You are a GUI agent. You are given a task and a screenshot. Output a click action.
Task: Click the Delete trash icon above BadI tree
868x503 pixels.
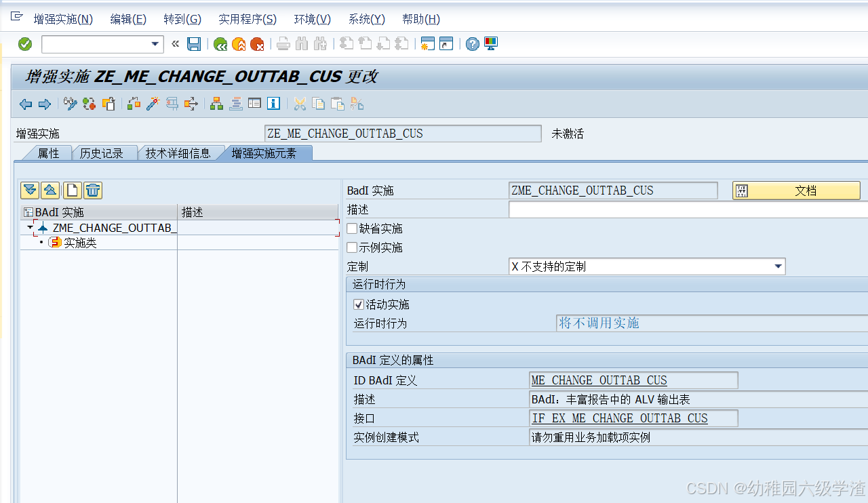(92, 190)
